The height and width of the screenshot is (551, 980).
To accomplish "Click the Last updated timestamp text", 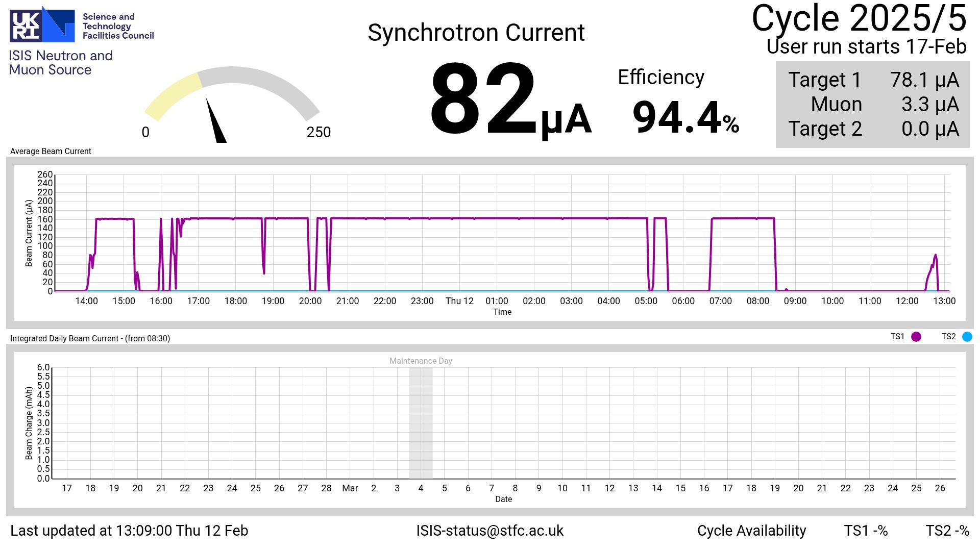I will coord(129,531).
